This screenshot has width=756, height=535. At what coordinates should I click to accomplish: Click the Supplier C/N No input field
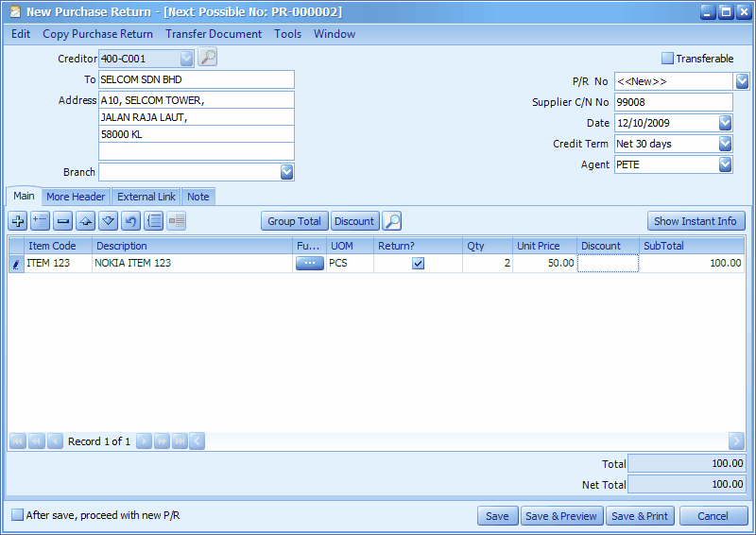click(673, 102)
